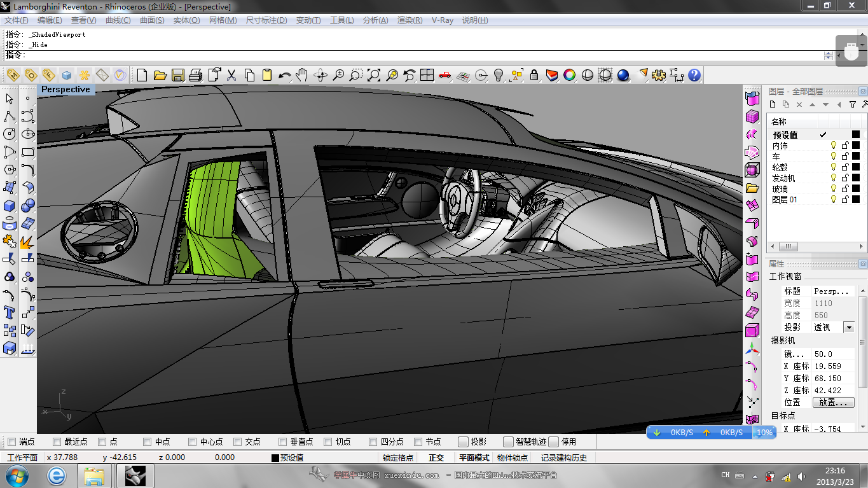Click the Print icon in toolbar

[x=196, y=75]
